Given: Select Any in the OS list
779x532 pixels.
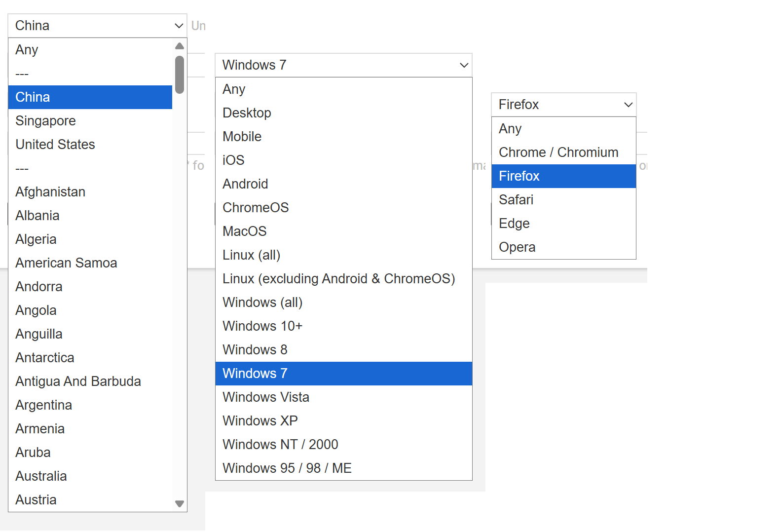Looking at the screenshot, I should pos(344,89).
